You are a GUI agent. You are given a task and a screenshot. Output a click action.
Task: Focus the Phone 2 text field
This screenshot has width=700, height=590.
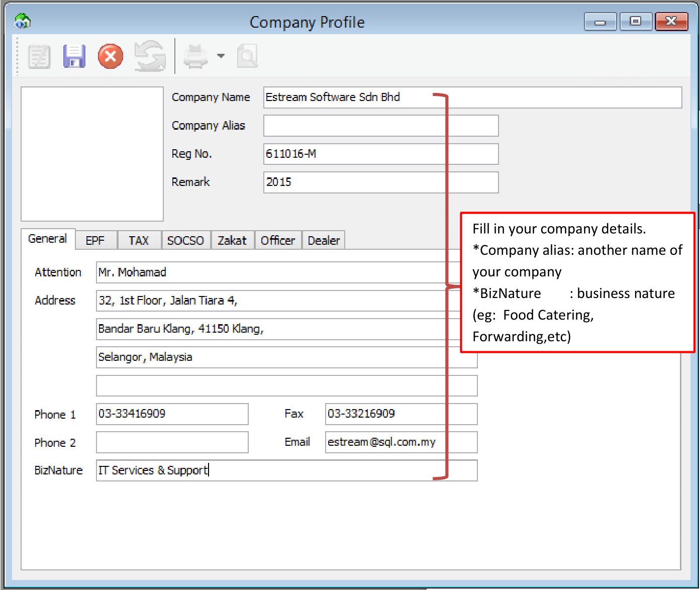pyautogui.click(x=172, y=442)
